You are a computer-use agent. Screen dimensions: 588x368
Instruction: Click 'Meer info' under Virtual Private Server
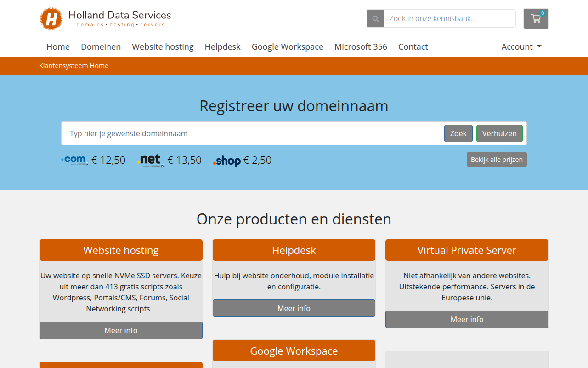(467, 319)
